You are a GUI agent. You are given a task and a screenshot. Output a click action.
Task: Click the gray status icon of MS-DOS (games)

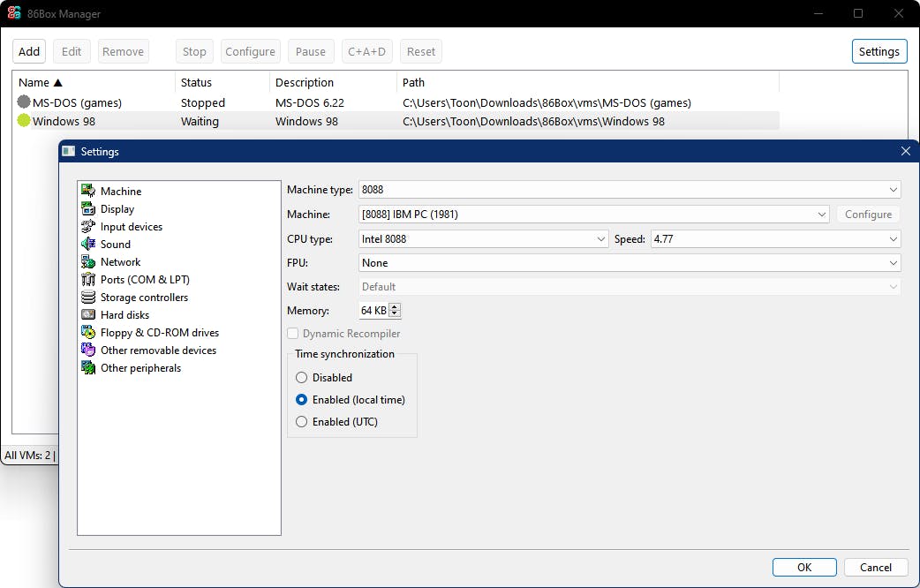(24, 102)
